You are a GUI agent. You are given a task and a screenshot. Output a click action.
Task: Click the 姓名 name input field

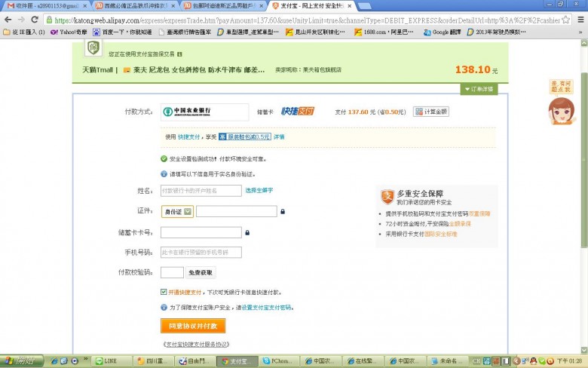pyautogui.click(x=201, y=191)
